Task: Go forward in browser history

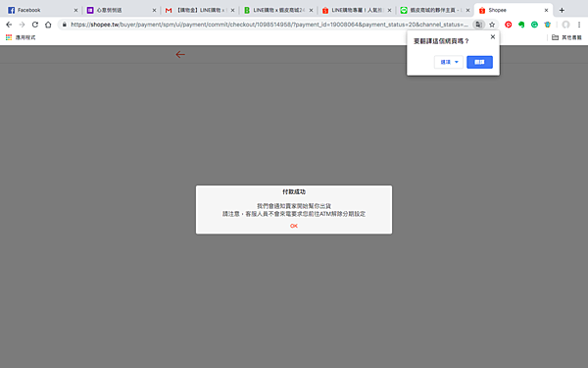Action: (23, 25)
